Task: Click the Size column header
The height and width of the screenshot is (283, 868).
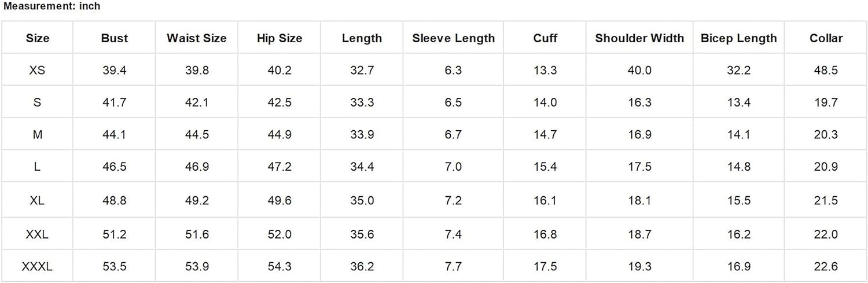Action: 38,38
